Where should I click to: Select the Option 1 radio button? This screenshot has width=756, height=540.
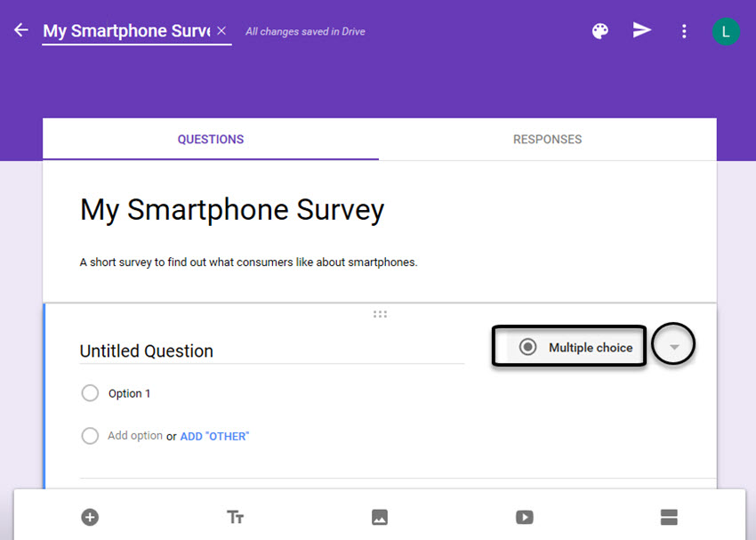click(90, 392)
